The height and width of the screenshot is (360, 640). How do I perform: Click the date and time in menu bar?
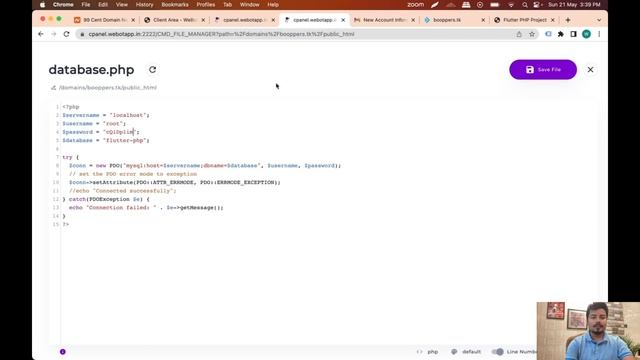pyautogui.click(x=574, y=4)
